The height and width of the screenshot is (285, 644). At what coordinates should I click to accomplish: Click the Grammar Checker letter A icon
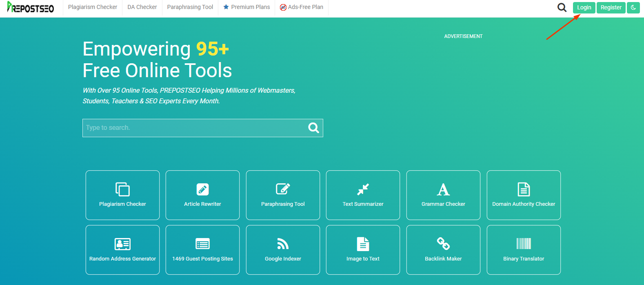(443, 189)
